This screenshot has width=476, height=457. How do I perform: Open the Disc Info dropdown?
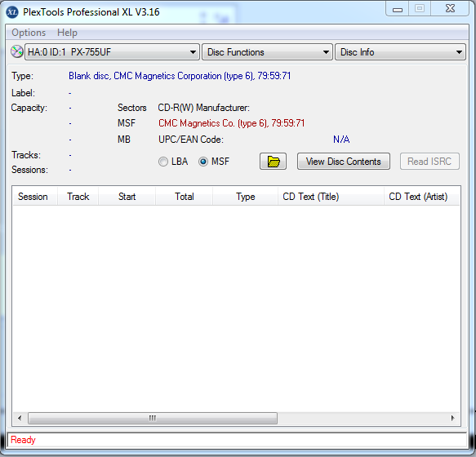[400, 52]
